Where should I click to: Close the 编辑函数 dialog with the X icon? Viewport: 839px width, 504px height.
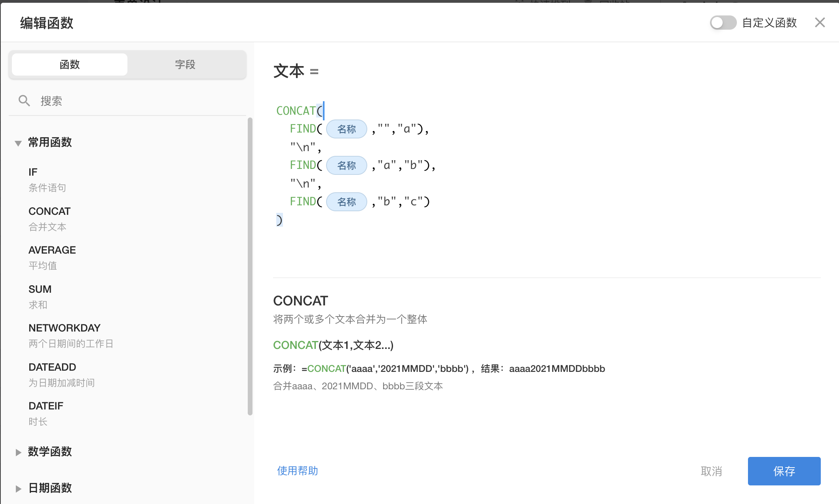pos(820,23)
